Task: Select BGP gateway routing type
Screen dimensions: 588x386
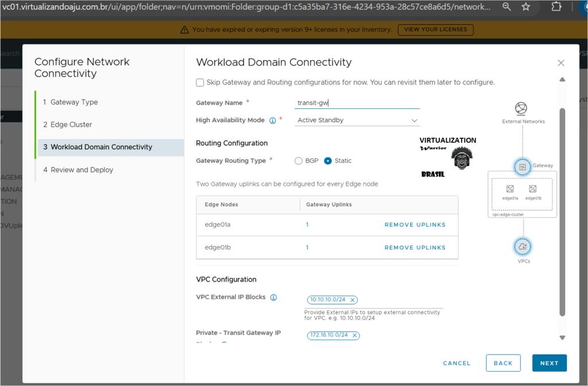Action: [299, 161]
